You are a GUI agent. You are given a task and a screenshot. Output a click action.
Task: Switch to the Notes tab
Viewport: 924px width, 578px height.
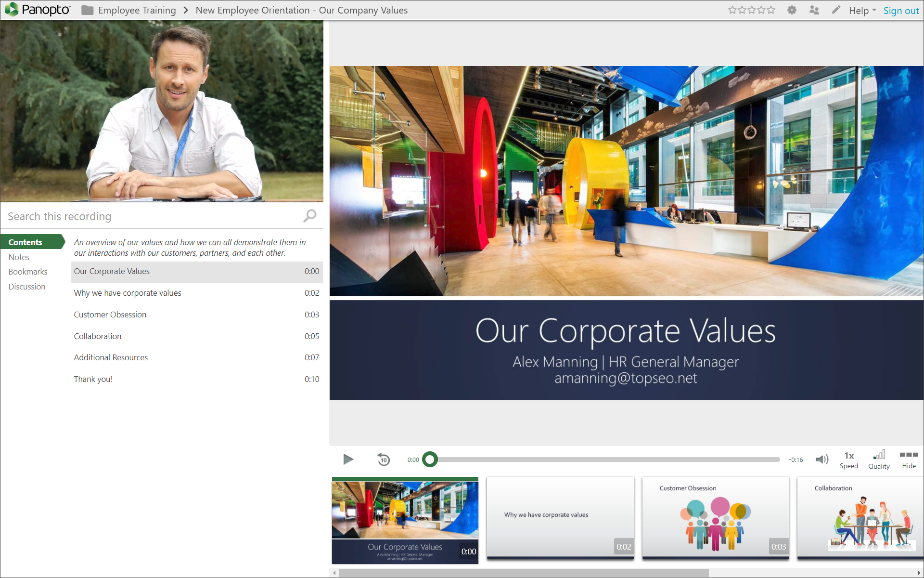coord(19,257)
